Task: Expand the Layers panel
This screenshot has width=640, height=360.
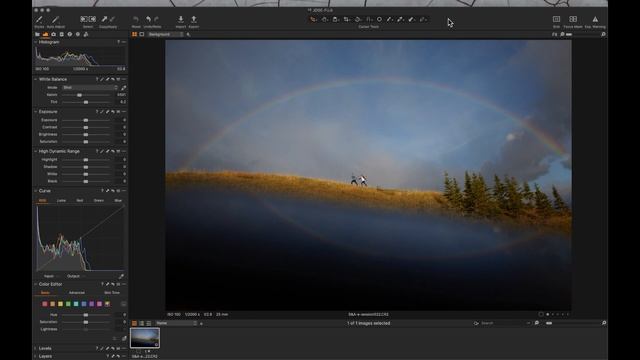Action: point(36,356)
